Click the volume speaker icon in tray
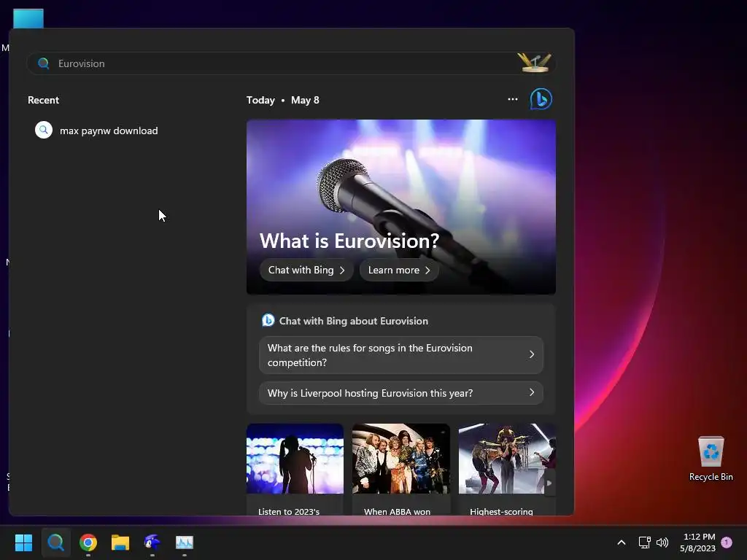747x560 pixels. click(x=662, y=542)
